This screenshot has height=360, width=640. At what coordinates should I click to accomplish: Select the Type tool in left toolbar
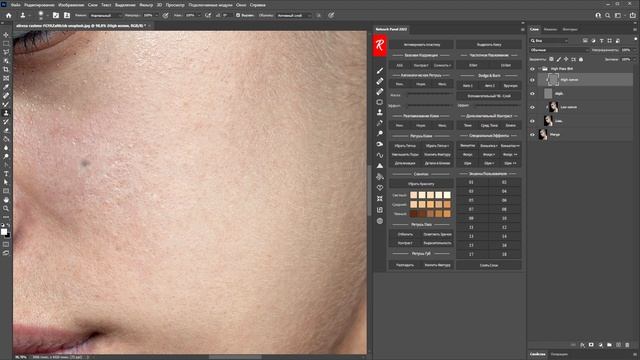(6, 173)
